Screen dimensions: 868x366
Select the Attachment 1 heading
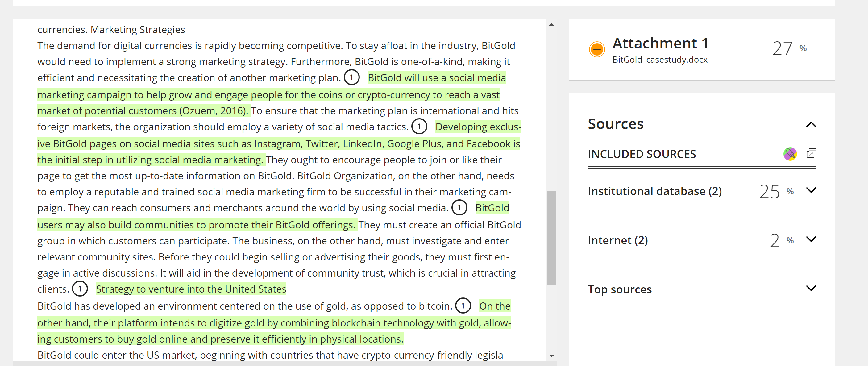(x=660, y=44)
